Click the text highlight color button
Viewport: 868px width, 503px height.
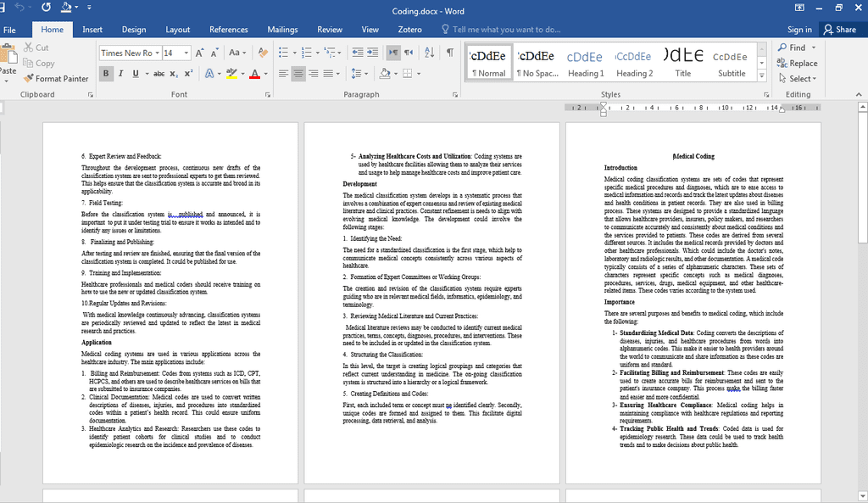[232, 74]
